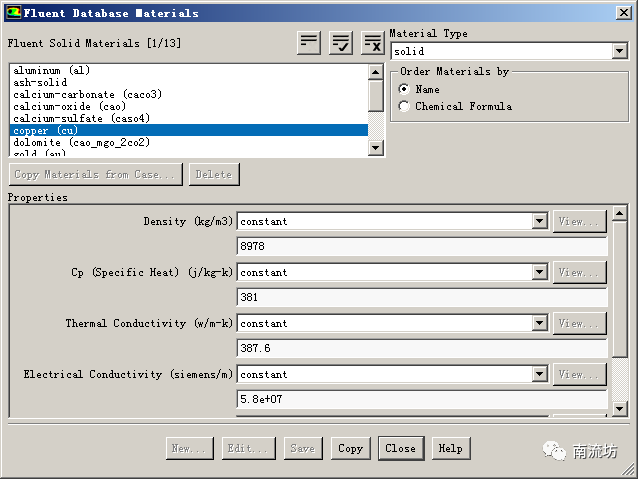Click the Cp Specific Heat View button

[579, 272]
